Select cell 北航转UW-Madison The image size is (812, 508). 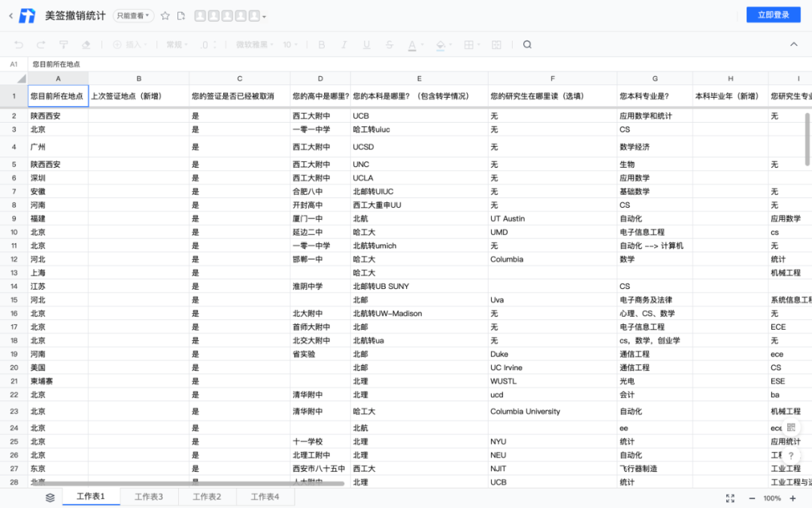click(x=419, y=313)
